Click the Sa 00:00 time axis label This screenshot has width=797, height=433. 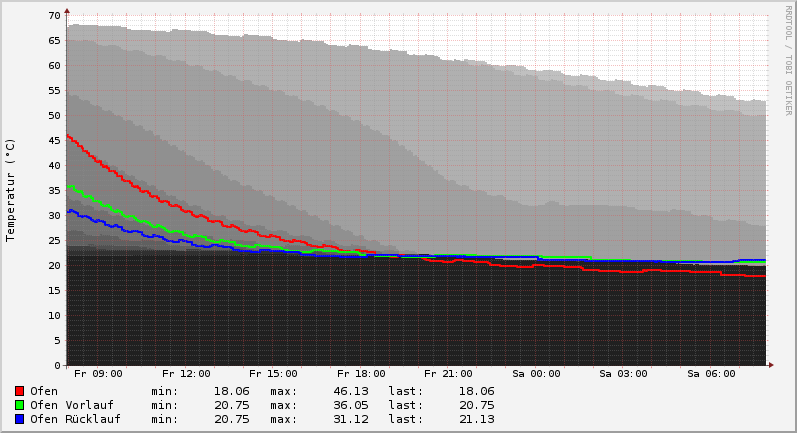(536, 374)
